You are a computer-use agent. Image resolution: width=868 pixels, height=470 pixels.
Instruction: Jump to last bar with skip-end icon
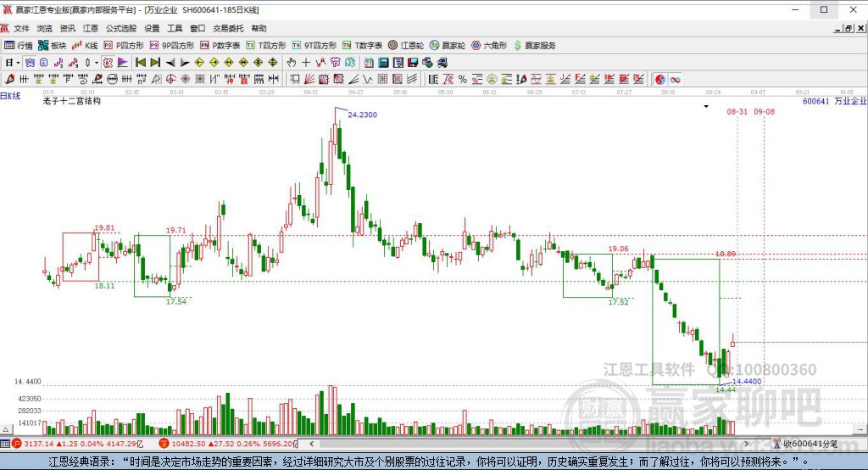click(156, 63)
